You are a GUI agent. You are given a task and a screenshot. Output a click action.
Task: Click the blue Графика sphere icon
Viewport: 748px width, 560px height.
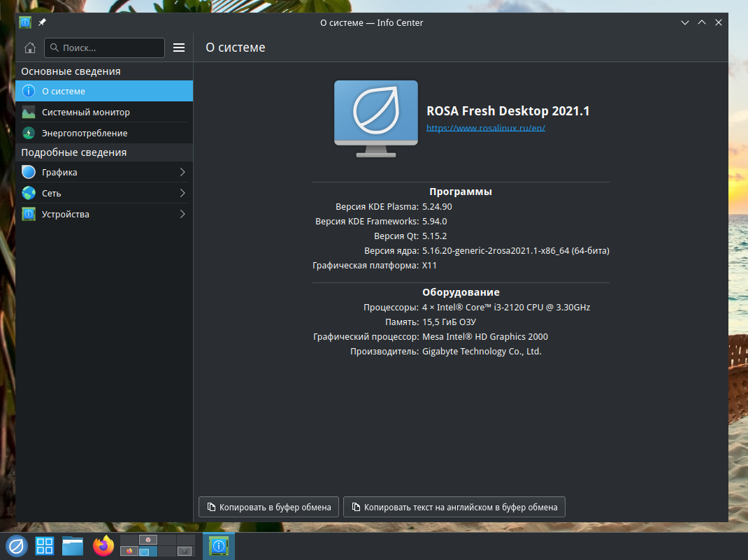(x=29, y=172)
